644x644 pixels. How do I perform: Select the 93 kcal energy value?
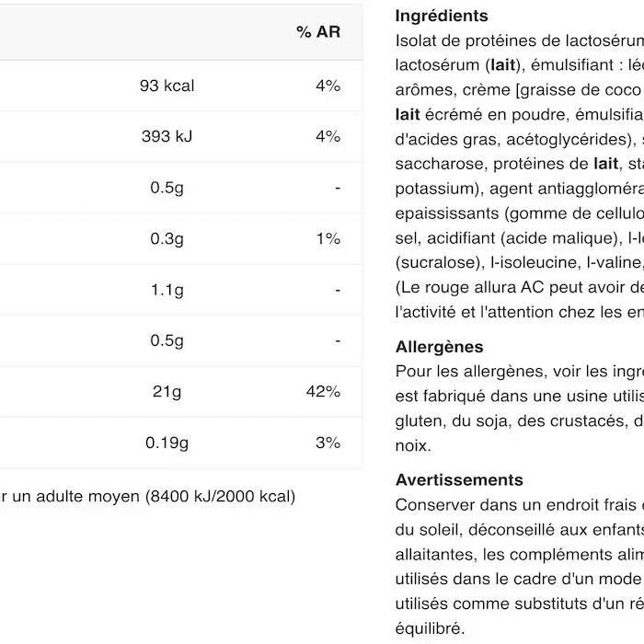(167, 86)
